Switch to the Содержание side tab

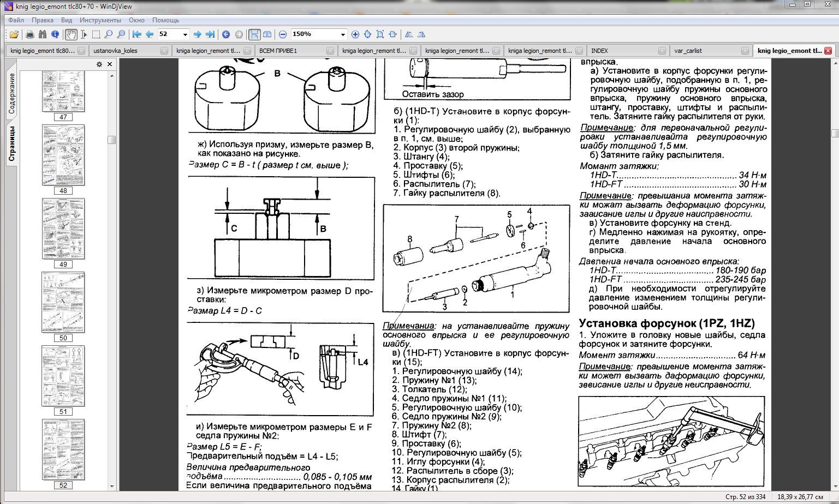[11, 93]
